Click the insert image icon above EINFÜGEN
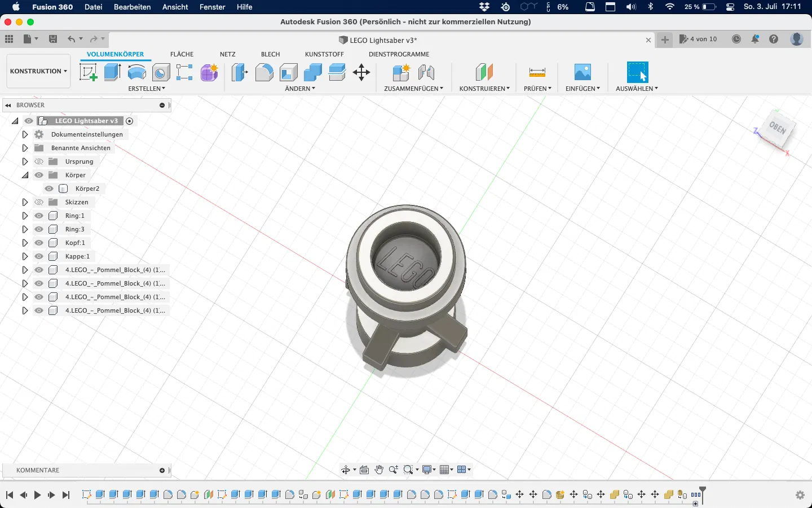Viewport: 812px width, 508px height. tap(582, 72)
